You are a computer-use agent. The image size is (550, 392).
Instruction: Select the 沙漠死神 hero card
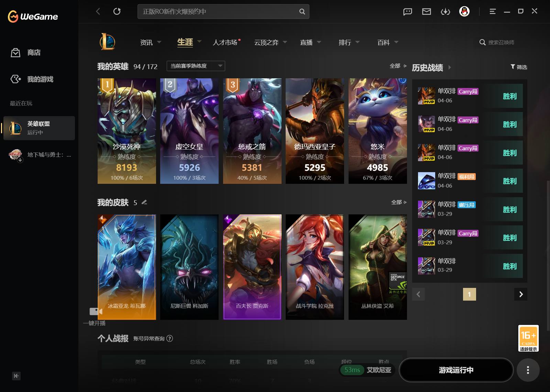pos(127,131)
